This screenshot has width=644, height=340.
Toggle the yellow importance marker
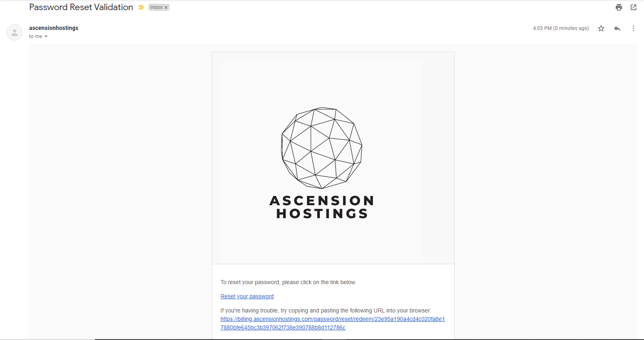click(141, 7)
